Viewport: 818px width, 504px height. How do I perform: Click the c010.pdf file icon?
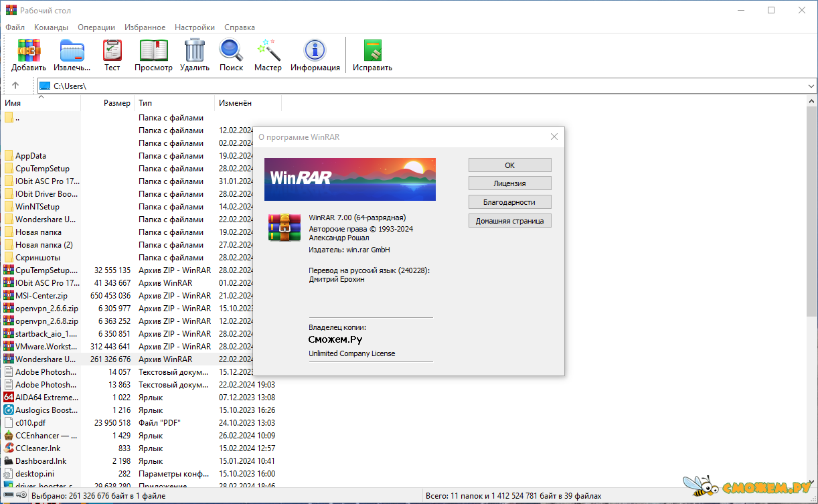pyautogui.click(x=9, y=423)
